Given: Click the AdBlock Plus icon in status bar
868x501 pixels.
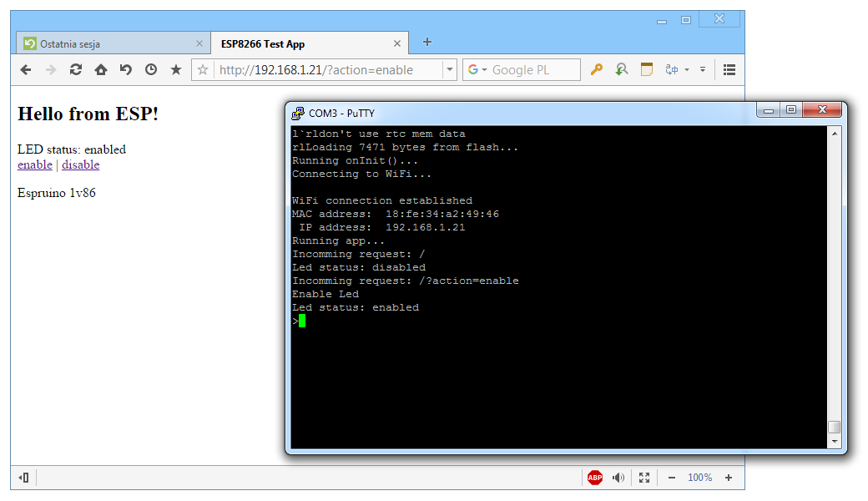Looking at the screenshot, I should [594, 478].
